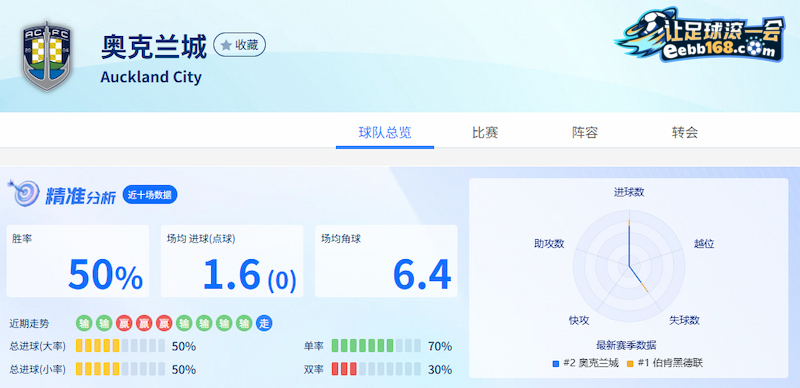
Task: Click the 总进球(大率) progress bar
Action: (x=120, y=346)
